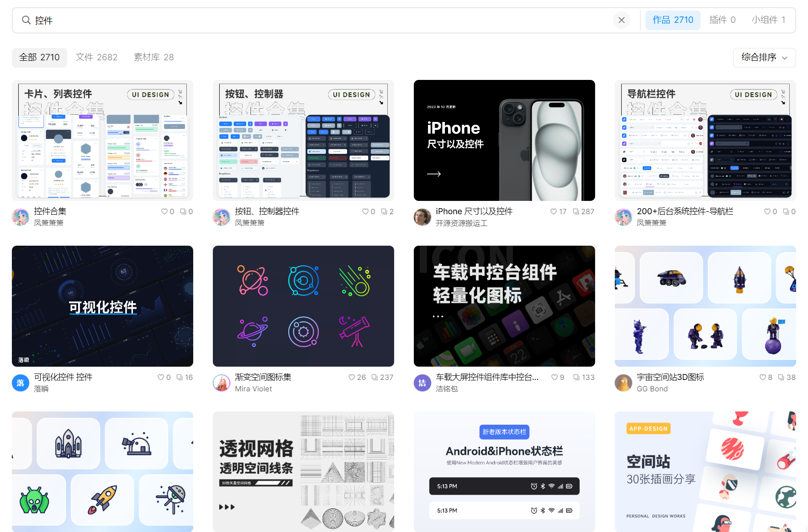Image resolution: width=808 pixels, height=532 pixels.
Task: Click the 渐变空间图标集 title link
Action: (263, 377)
